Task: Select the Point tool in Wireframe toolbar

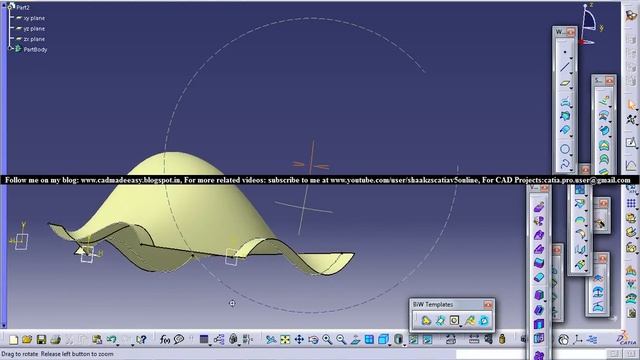Action: (565, 52)
